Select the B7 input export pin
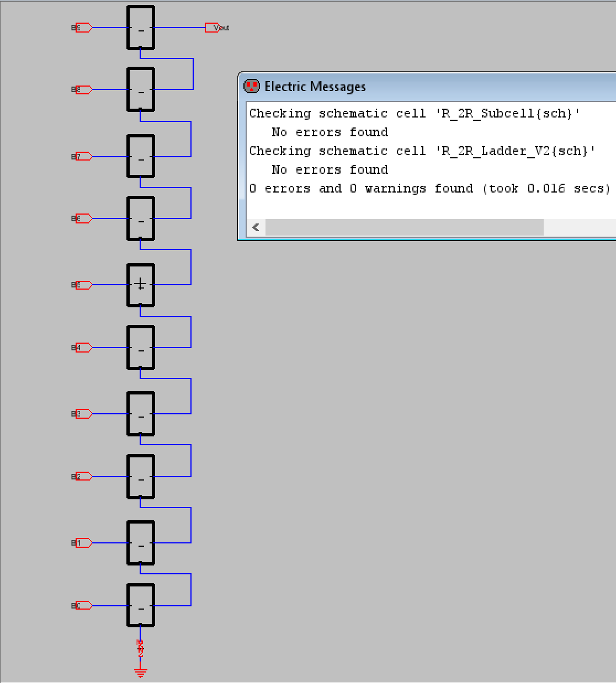 pyautogui.click(x=83, y=157)
